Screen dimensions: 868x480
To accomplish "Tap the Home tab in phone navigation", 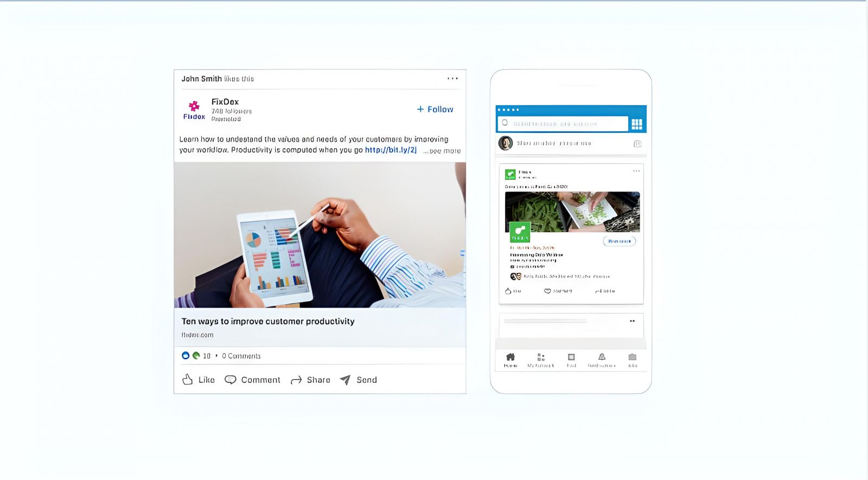I will tap(510, 360).
